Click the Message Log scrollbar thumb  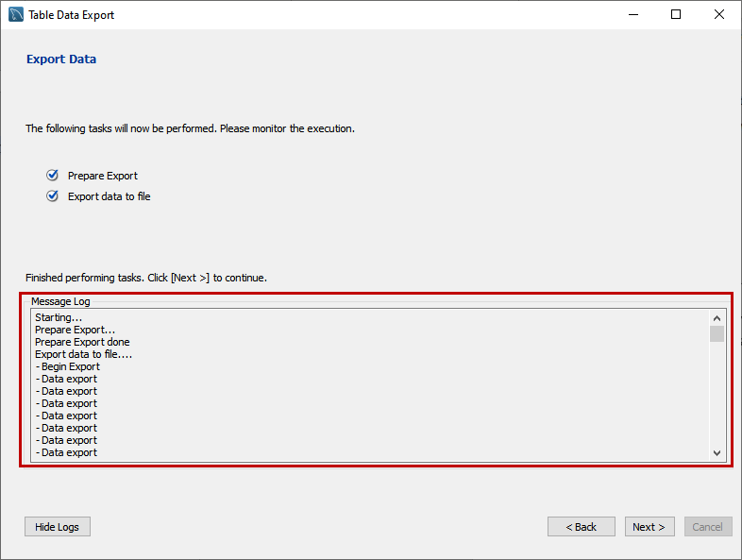click(717, 334)
